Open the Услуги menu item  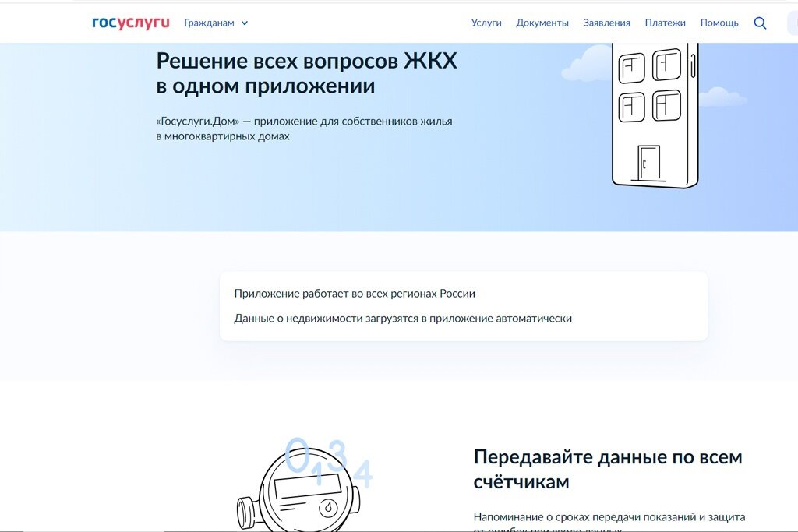pos(487,23)
